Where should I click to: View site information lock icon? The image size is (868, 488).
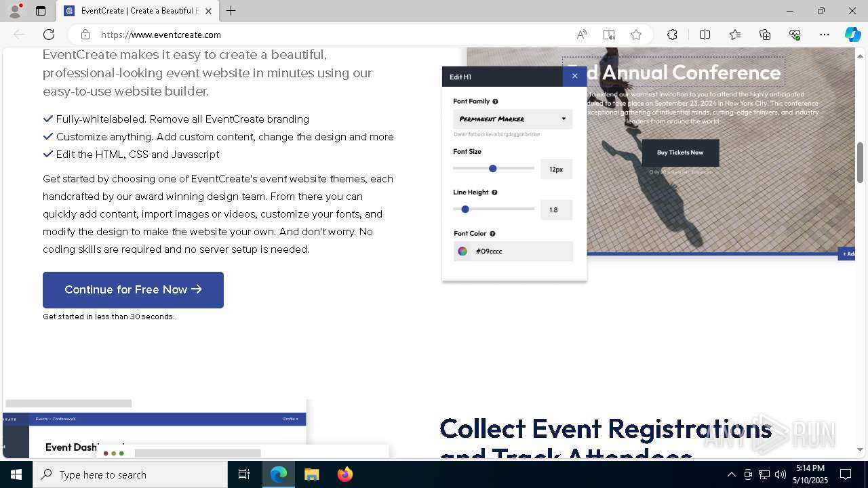[85, 35]
